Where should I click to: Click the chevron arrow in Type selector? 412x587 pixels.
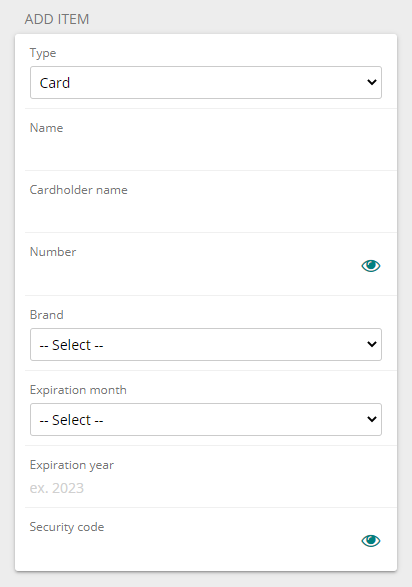point(372,82)
